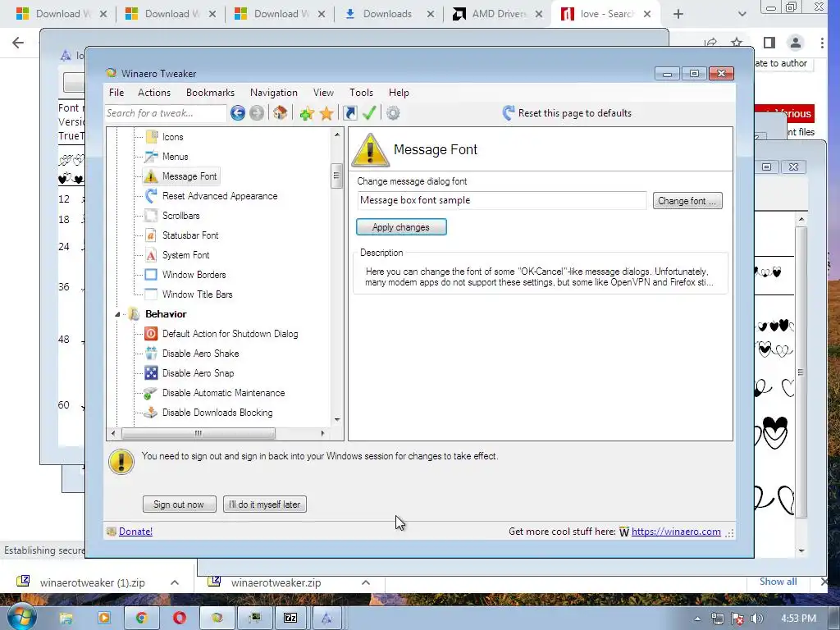Select Scrollbars in the tree
The width and height of the screenshot is (840, 630).
pyautogui.click(x=181, y=216)
